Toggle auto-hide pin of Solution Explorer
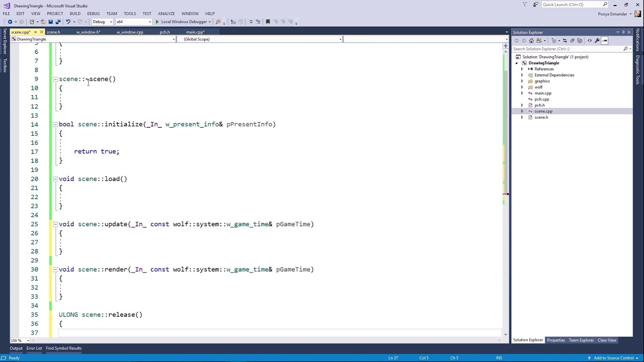The width and height of the screenshot is (644, 362). click(623, 32)
